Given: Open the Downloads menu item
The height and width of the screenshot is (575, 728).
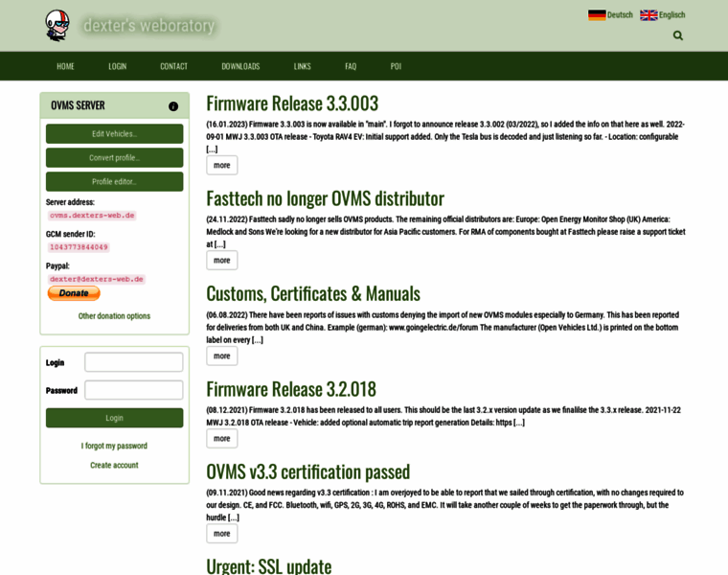Looking at the screenshot, I should pos(240,66).
